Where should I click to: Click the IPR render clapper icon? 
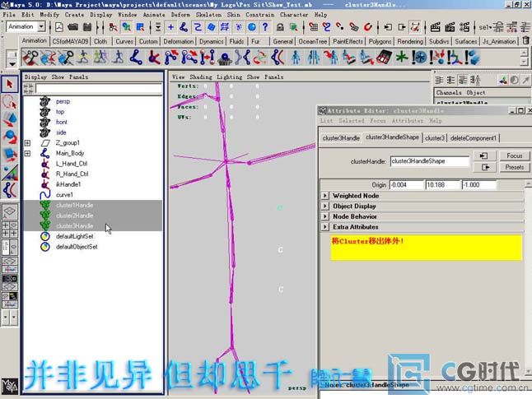[450, 27]
